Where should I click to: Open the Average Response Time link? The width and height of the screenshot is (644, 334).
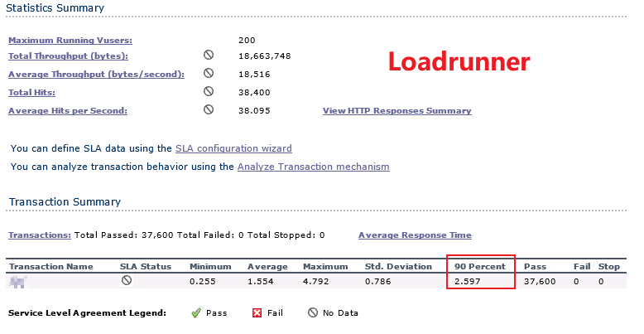(415, 235)
